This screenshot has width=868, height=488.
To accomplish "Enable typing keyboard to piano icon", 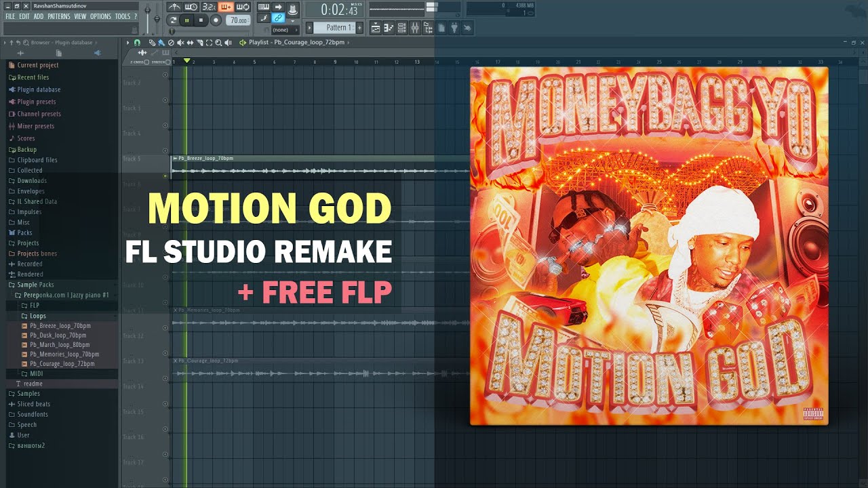I will [264, 7].
